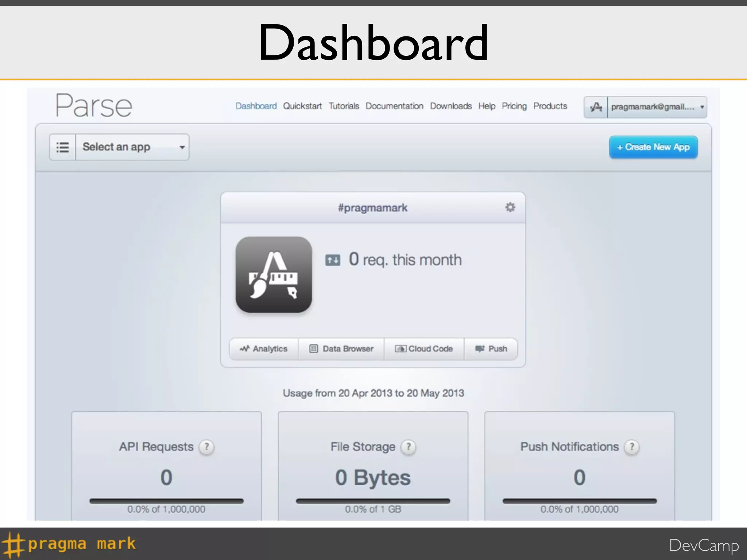Viewport: 747px width, 560px height.
Task: Click the API Requests usage bar
Action: (166, 501)
